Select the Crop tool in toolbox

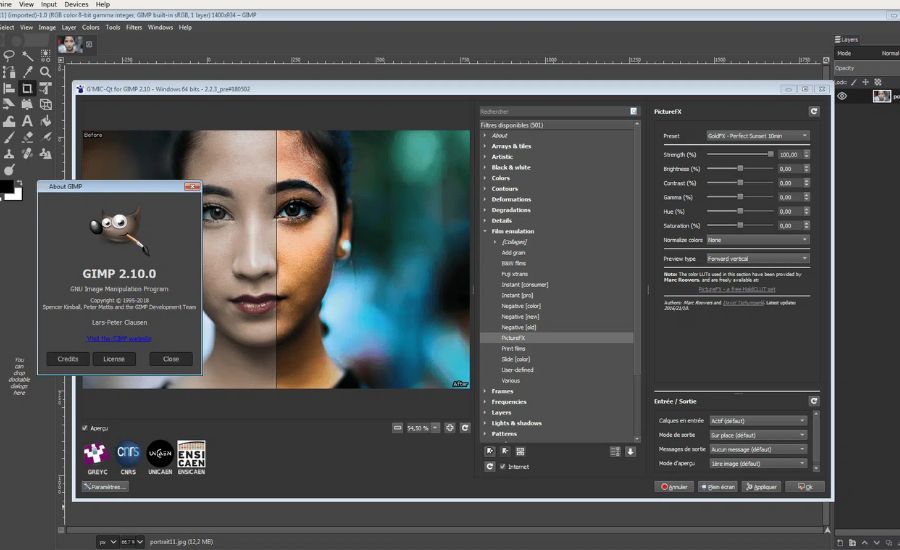coord(27,88)
